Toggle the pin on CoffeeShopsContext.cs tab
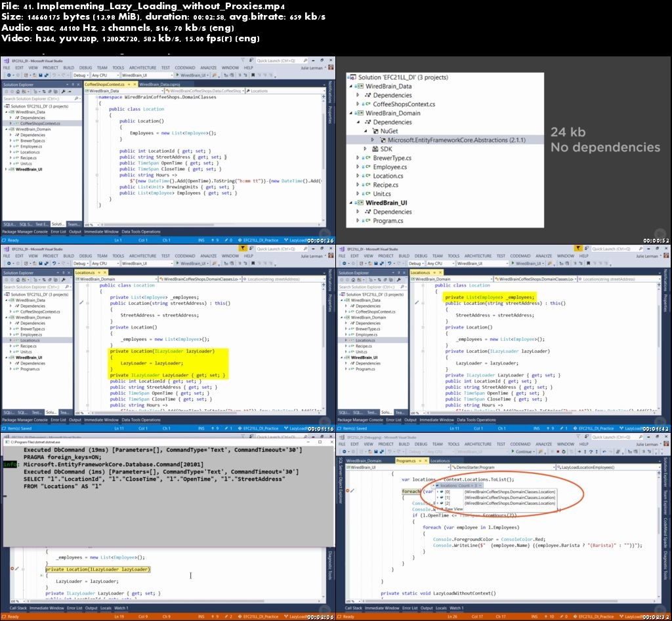The height and width of the screenshot is (621, 672). pos(129,84)
